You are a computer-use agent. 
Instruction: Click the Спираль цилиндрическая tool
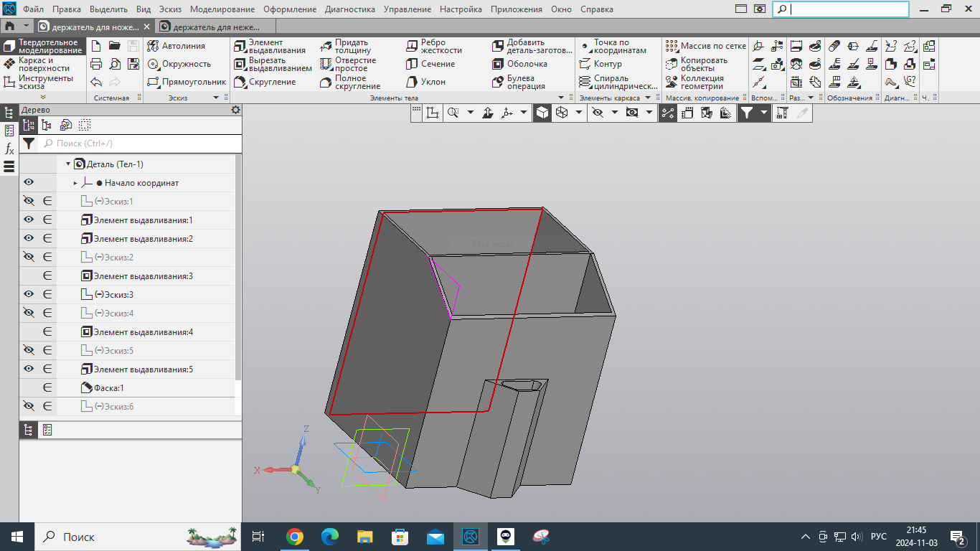[618, 82]
